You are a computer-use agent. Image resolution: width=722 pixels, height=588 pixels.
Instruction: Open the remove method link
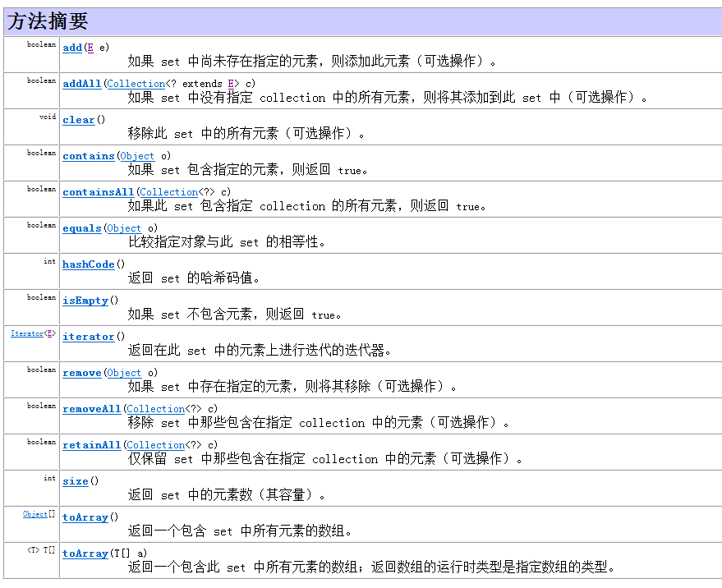pos(82,373)
